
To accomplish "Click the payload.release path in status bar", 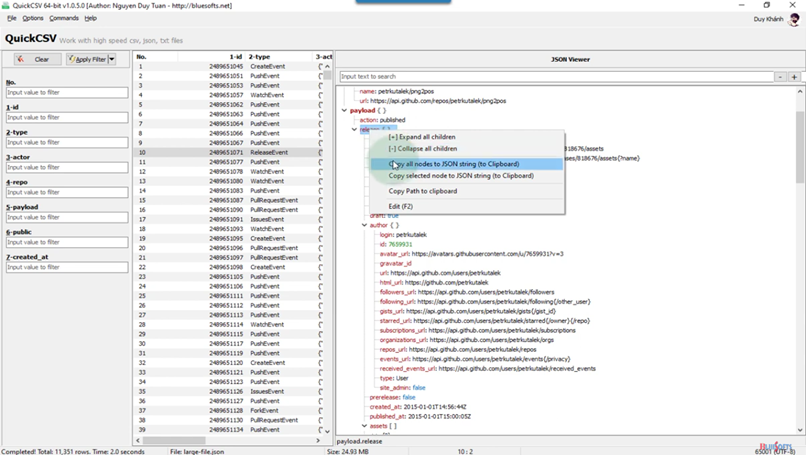I will click(x=359, y=441).
